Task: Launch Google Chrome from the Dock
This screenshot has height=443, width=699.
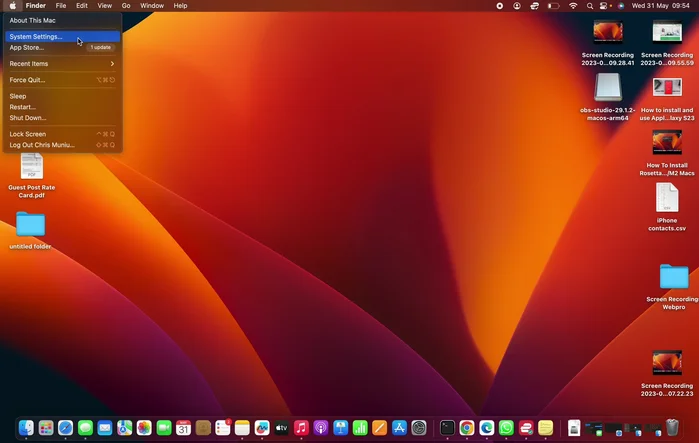Action: [x=466, y=428]
